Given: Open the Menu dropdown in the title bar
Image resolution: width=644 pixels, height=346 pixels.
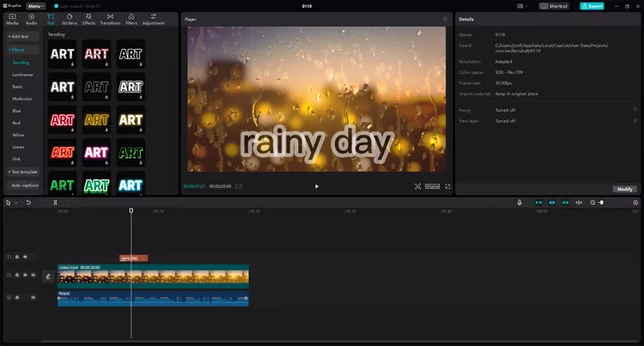Looking at the screenshot, I should point(36,6).
